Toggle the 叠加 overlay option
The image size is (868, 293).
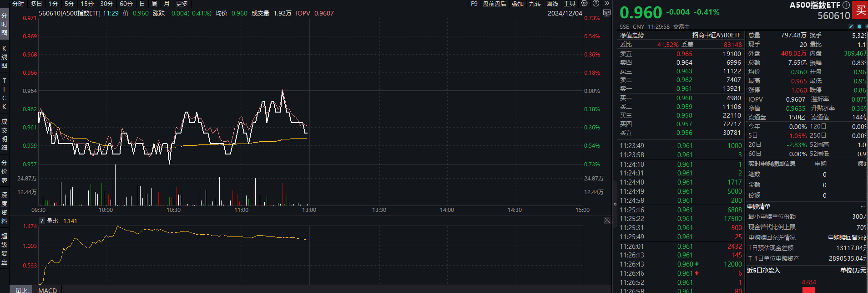518,4
